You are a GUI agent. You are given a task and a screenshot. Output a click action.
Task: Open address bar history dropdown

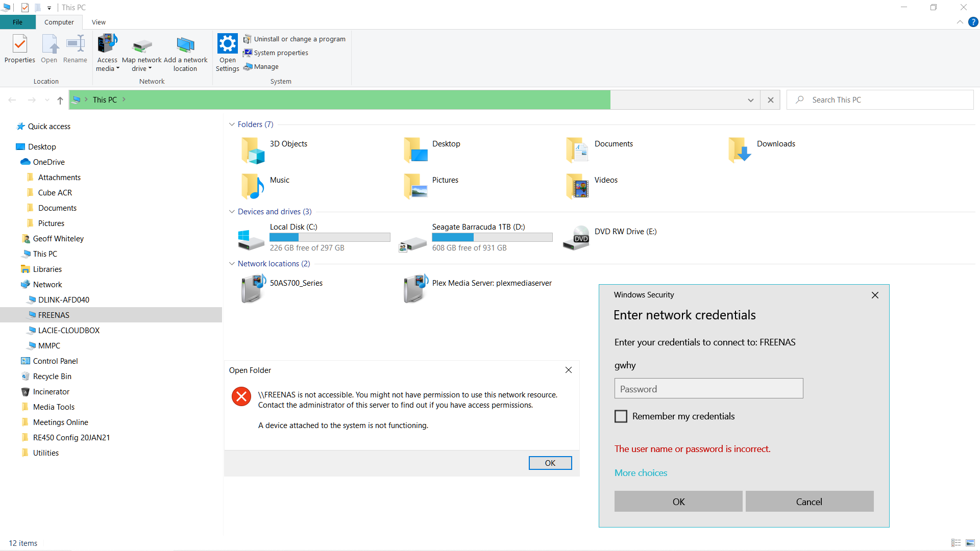pyautogui.click(x=750, y=100)
